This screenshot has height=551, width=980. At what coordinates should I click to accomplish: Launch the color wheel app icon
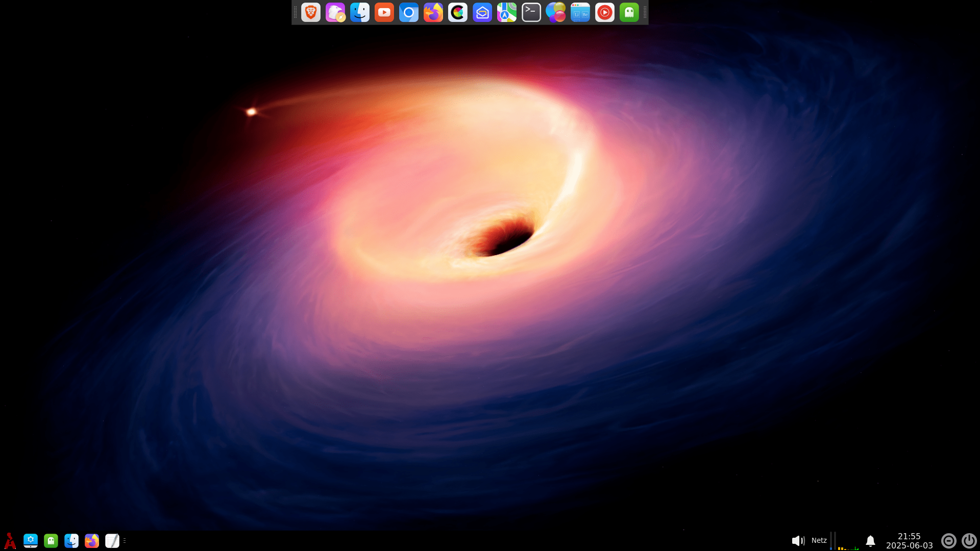point(457,12)
